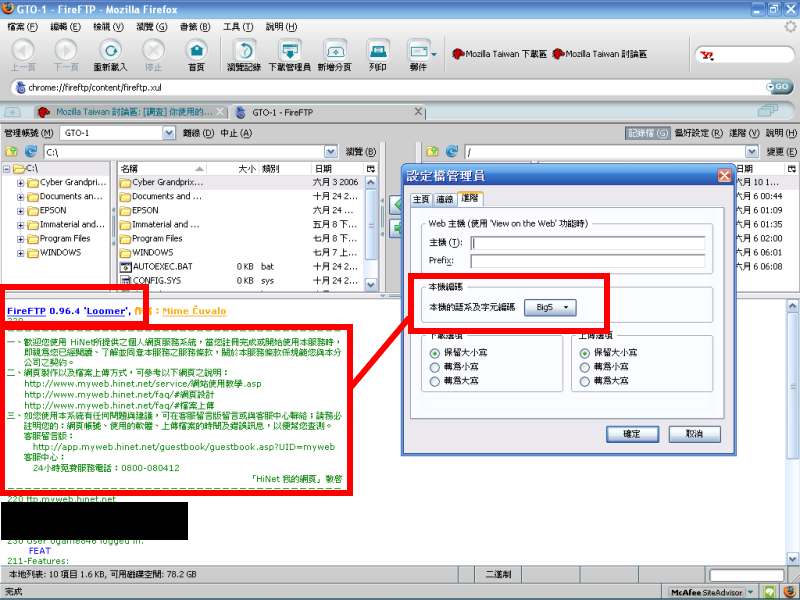Image resolution: width=800 pixels, height=600 pixels.
Task: Collapse the C:\ root tree node
Action: click(6, 169)
